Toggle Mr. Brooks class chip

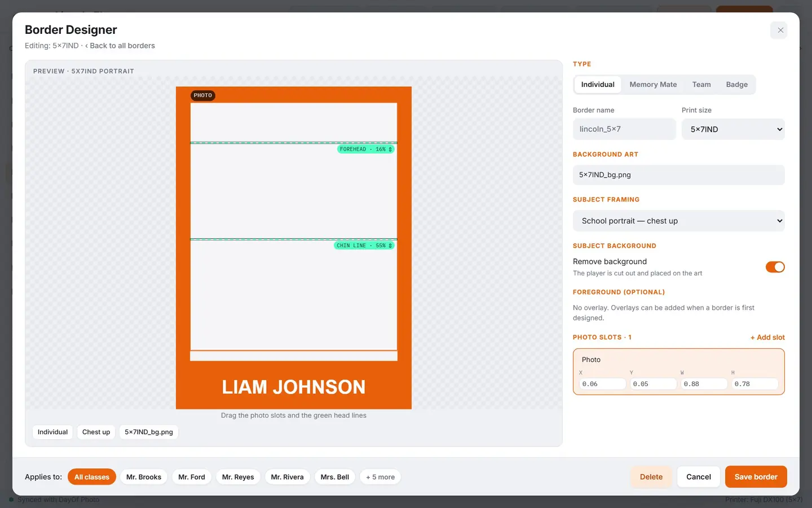coord(144,477)
